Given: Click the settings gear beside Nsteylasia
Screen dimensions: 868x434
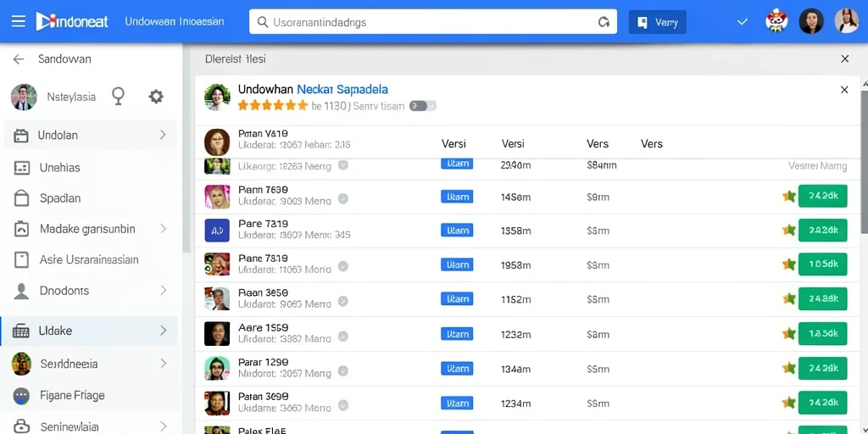Looking at the screenshot, I should tap(156, 97).
